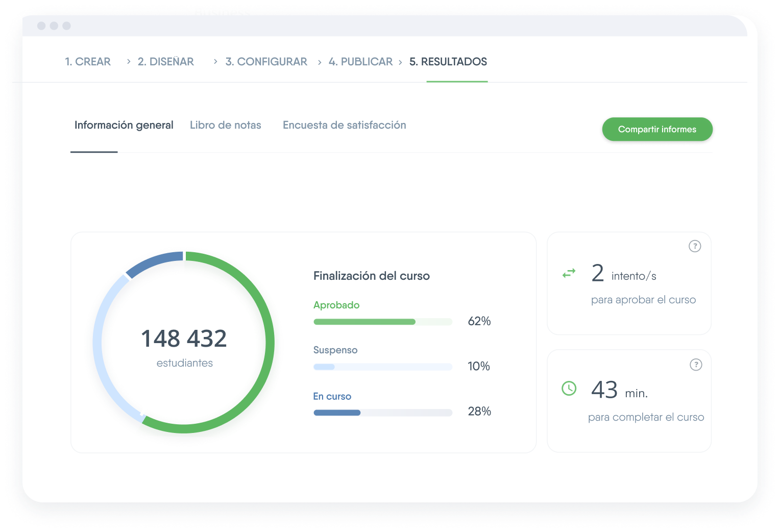Click chevron between CONFIGURAR and PUBLICAR
Viewport: 780px width, 532px height.
320,62
